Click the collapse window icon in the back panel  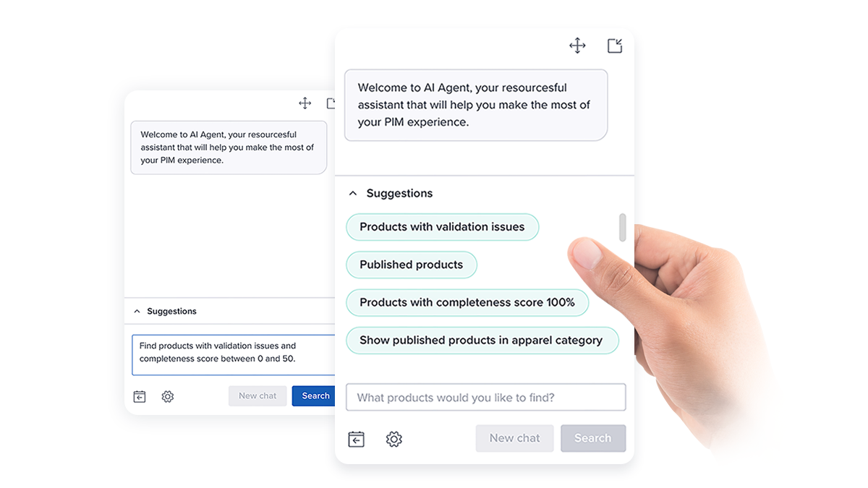[x=331, y=103]
